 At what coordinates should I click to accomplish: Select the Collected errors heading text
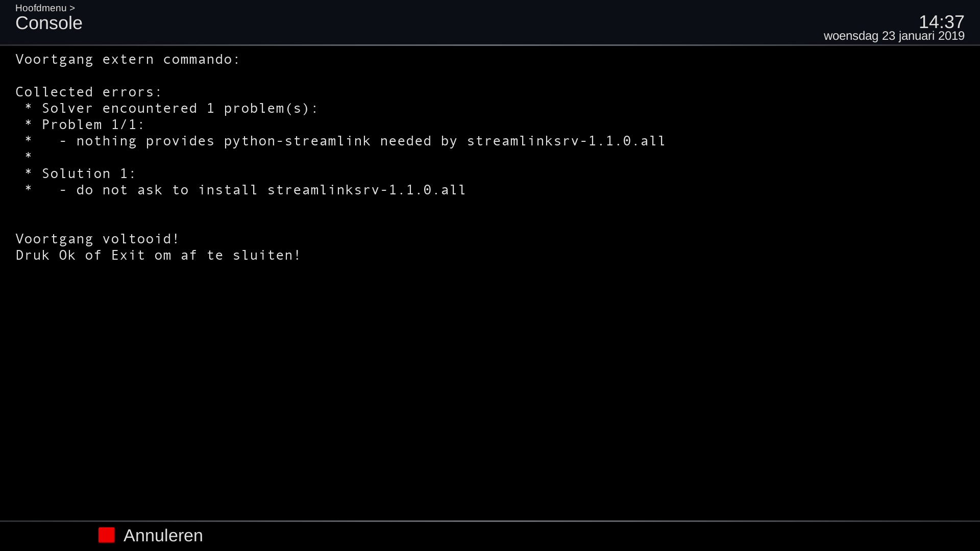coord(88,92)
